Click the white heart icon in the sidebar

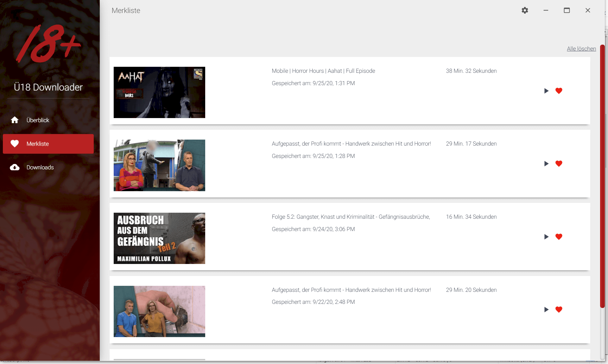(15, 144)
